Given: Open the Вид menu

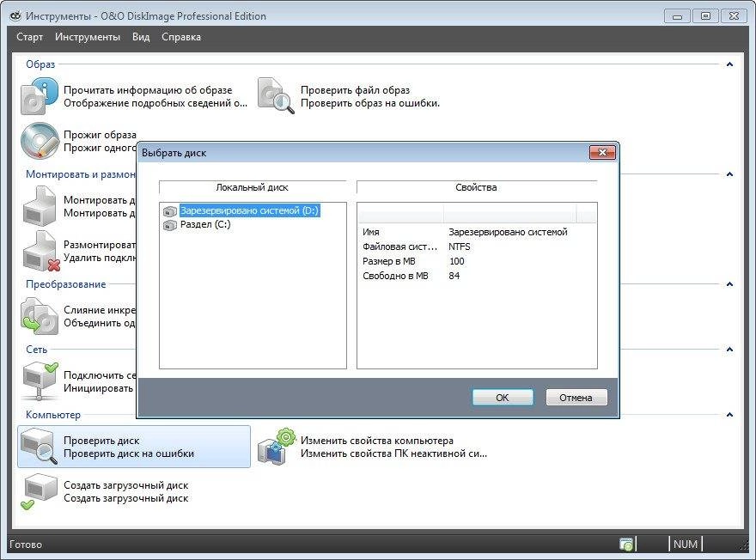Looking at the screenshot, I should 141,37.
